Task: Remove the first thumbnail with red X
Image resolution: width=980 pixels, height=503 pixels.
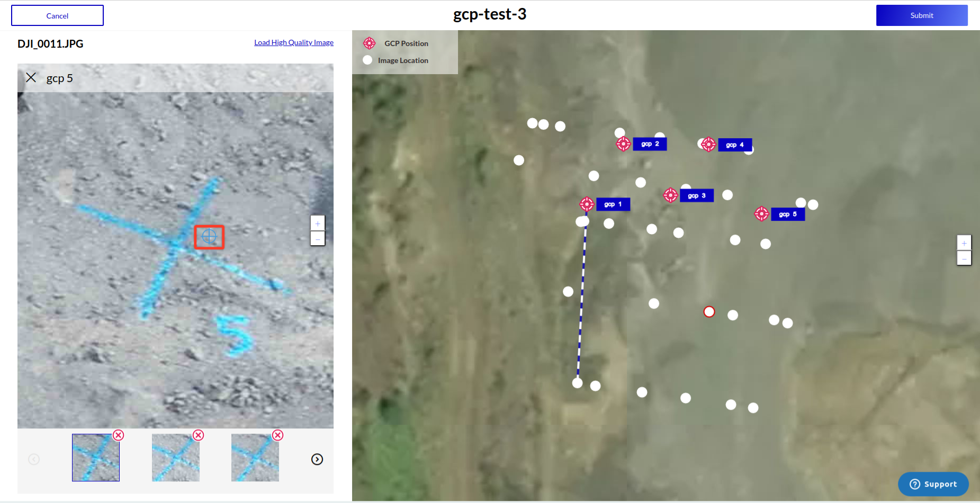Action: point(119,435)
